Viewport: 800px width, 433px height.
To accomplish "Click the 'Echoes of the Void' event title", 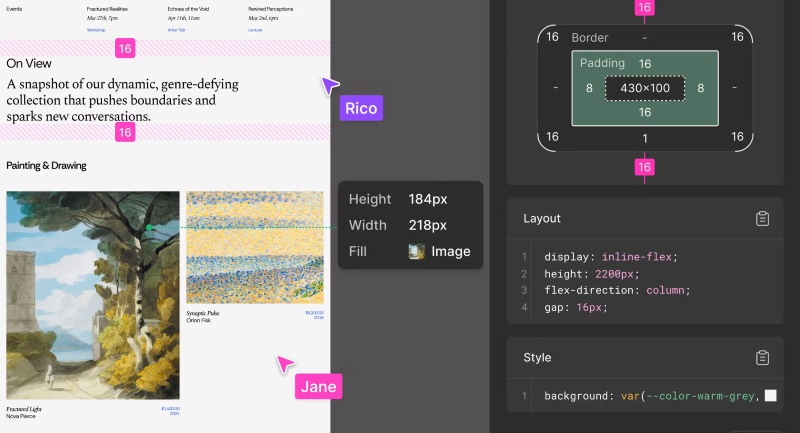I will click(188, 9).
